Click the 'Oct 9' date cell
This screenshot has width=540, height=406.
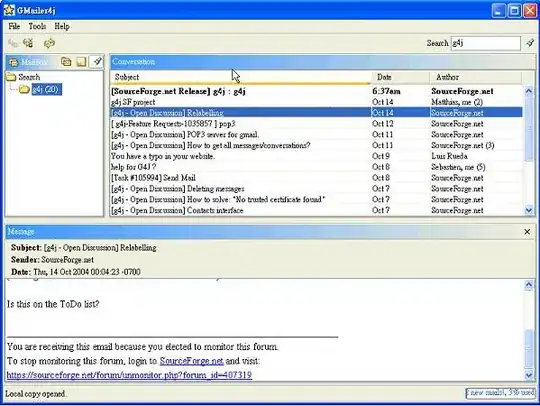click(x=381, y=156)
